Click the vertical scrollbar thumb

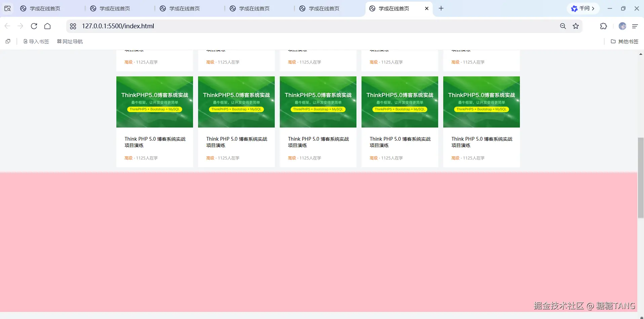[641, 178]
